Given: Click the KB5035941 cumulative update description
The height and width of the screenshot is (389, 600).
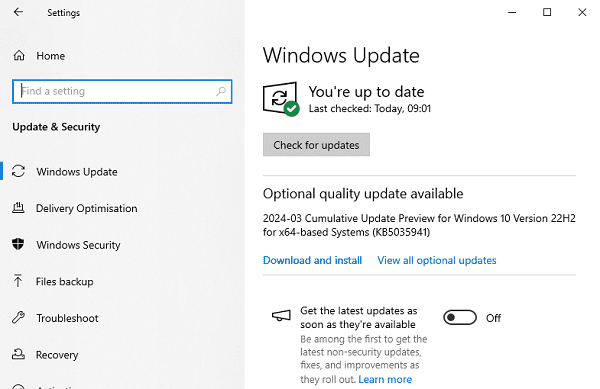Looking at the screenshot, I should coord(419,225).
